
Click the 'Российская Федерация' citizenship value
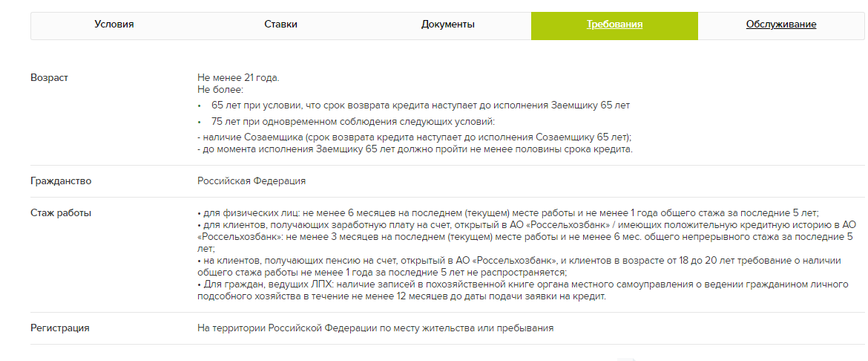251,181
